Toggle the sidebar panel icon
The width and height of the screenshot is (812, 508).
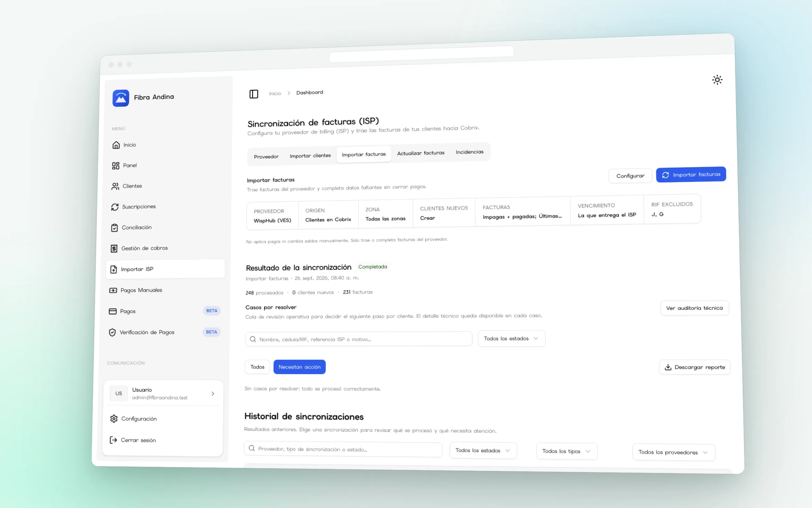click(x=254, y=94)
